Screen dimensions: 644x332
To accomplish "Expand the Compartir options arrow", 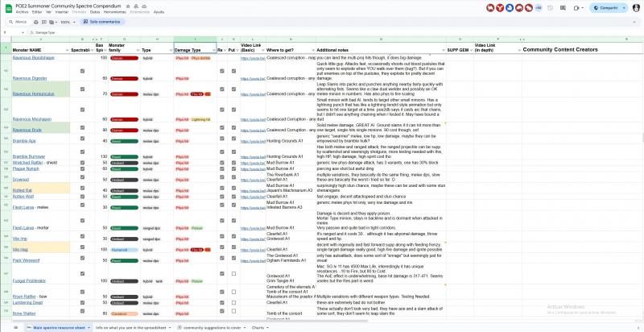I will [x=625, y=8].
